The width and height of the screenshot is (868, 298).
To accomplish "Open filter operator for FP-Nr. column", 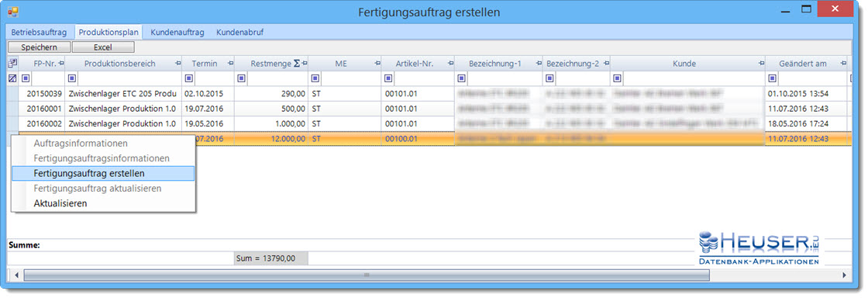I will click(x=25, y=78).
